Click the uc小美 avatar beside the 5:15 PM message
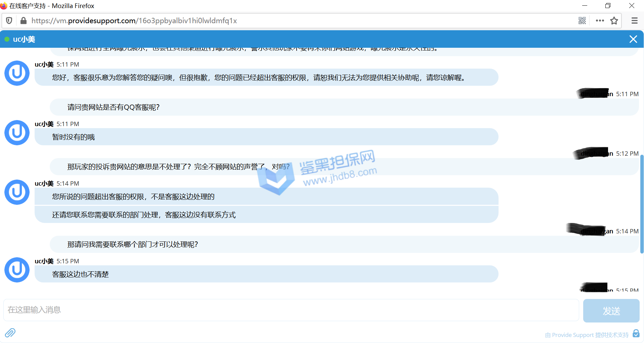The width and height of the screenshot is (644, 343). coord(17,270)
